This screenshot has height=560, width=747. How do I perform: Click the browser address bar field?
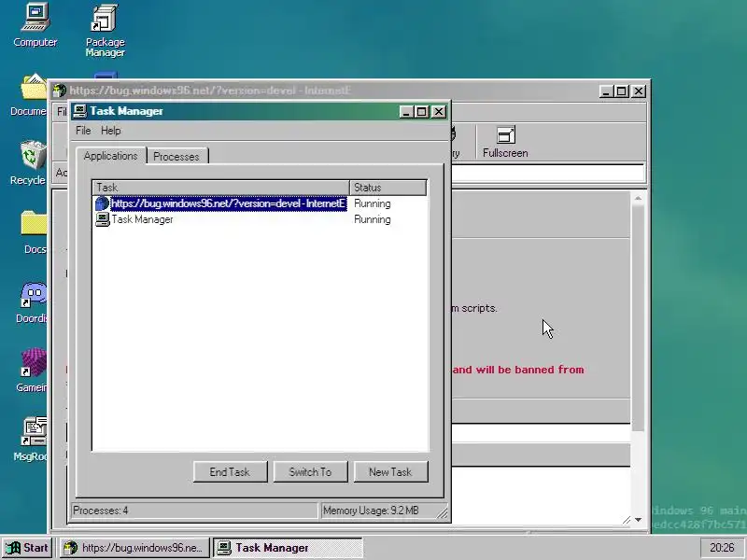(548, 173)
